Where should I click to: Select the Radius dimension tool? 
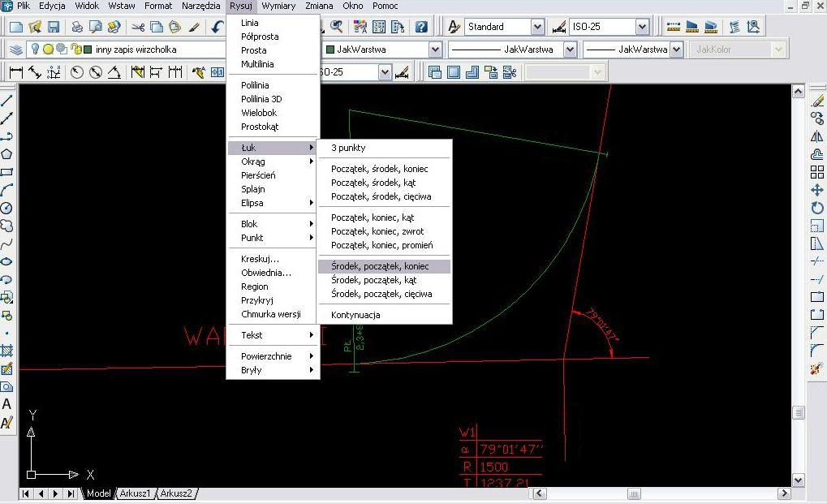point(77,72)
